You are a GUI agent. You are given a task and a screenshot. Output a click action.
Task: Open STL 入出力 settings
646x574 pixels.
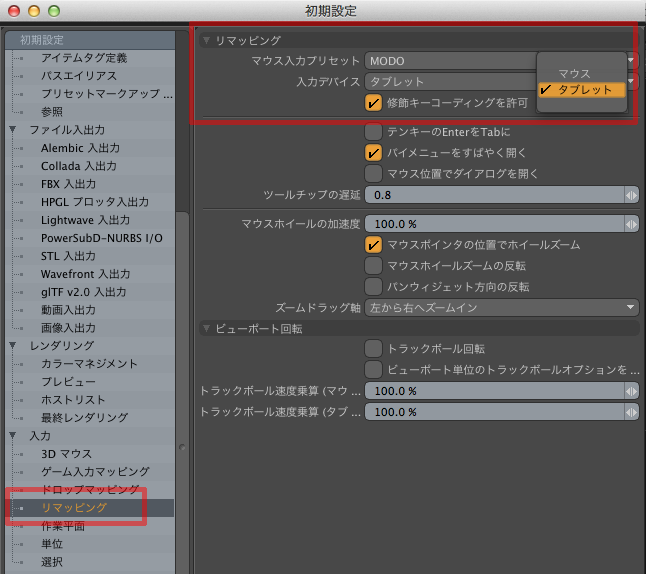68,256
